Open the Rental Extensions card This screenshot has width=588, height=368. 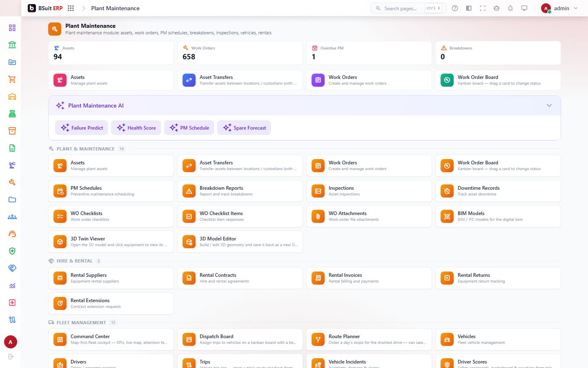point(111,303)
